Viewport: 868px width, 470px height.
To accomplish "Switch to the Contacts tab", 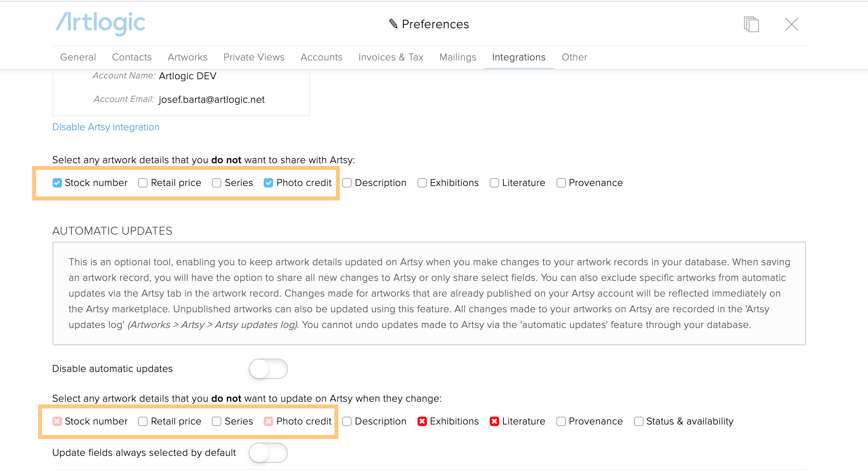I will coord(132,57).
